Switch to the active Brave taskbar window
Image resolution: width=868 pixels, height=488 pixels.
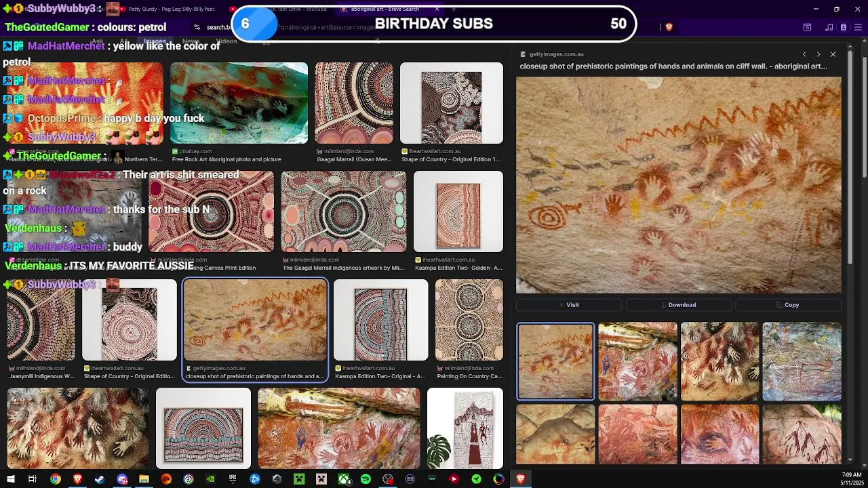coord(521,479)
